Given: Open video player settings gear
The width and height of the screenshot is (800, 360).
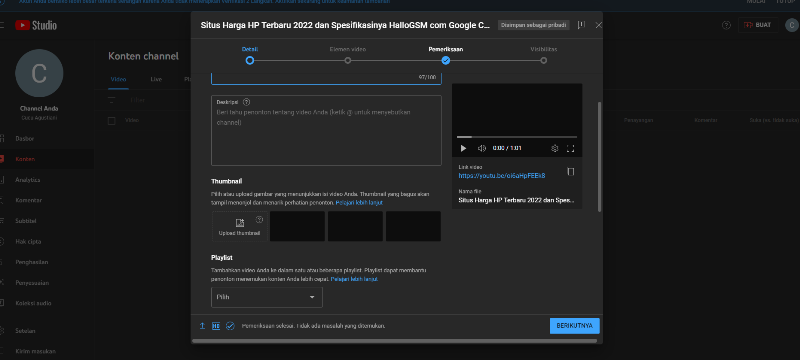Looking at the screenshot, I should tap(555, 148).
